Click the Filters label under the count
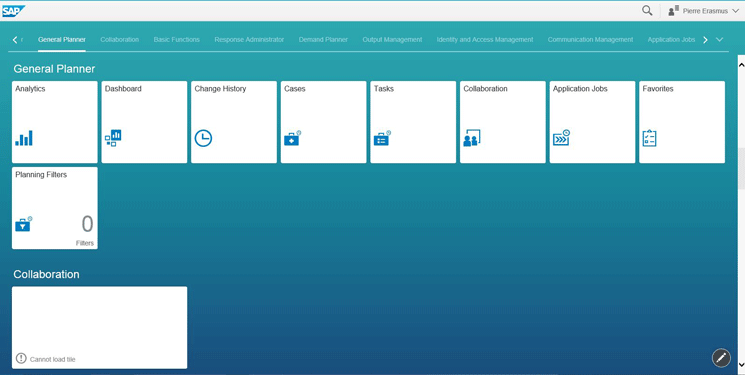The height and width of the screenshot is (375, 745). [85, 243]
